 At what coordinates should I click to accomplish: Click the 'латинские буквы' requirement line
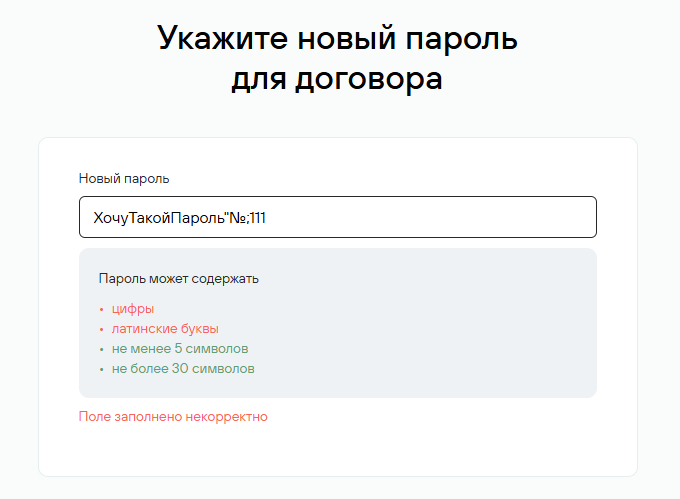[165, 329]
